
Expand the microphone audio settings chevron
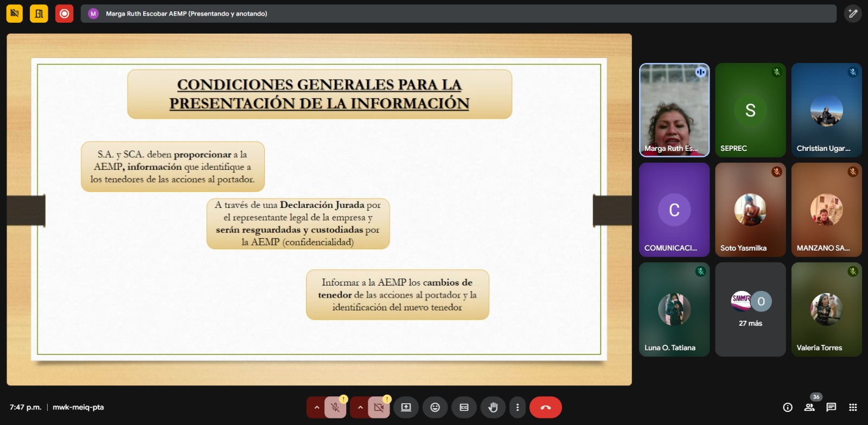coord(317,407)
